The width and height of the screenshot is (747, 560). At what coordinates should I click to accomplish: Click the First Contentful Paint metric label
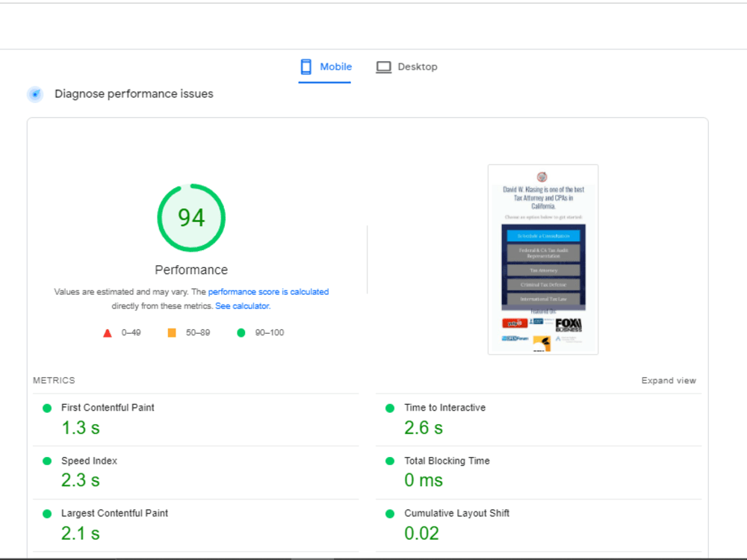(x=108, y=408)
